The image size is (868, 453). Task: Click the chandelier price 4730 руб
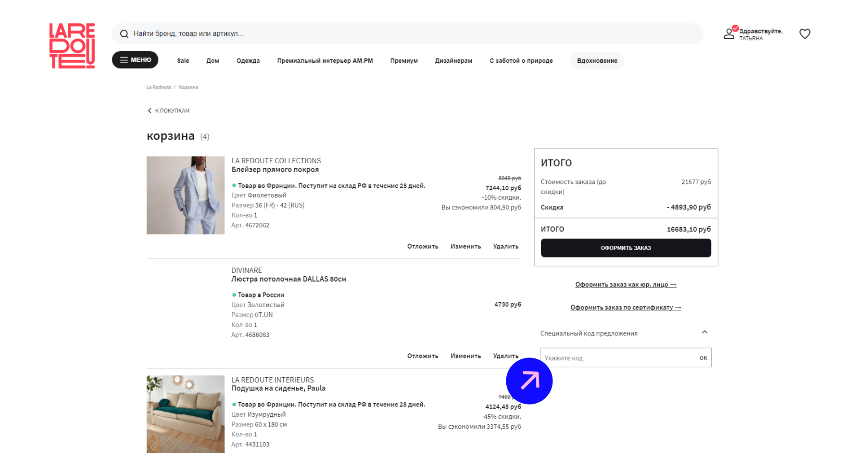point(508,305)
